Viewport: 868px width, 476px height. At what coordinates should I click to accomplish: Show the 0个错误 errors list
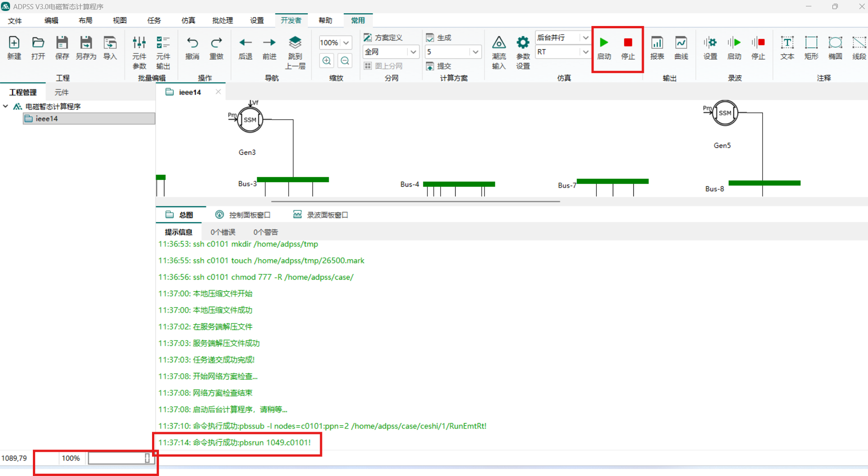(x=223, y=232)
